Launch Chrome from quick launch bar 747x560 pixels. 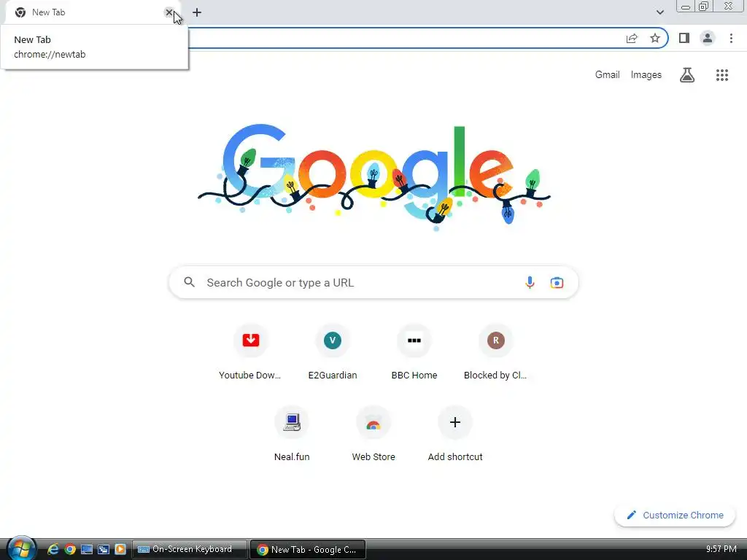(x=70, y=549)
